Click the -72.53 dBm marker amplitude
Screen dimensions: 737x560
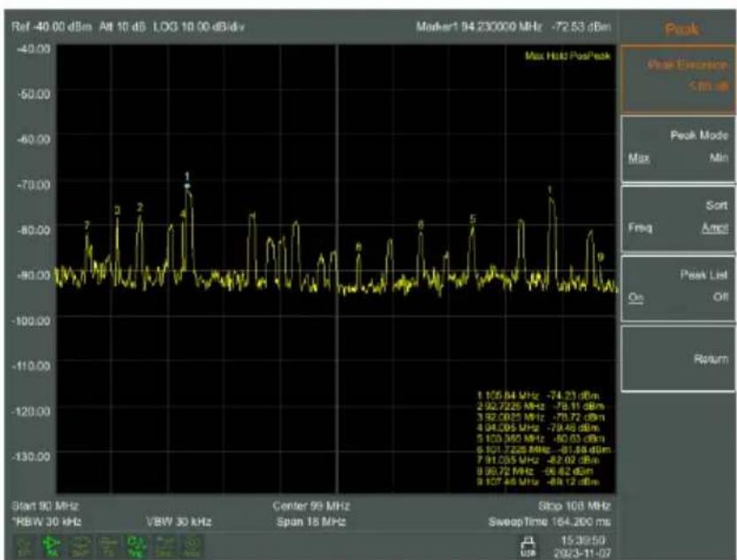[581, 26]
